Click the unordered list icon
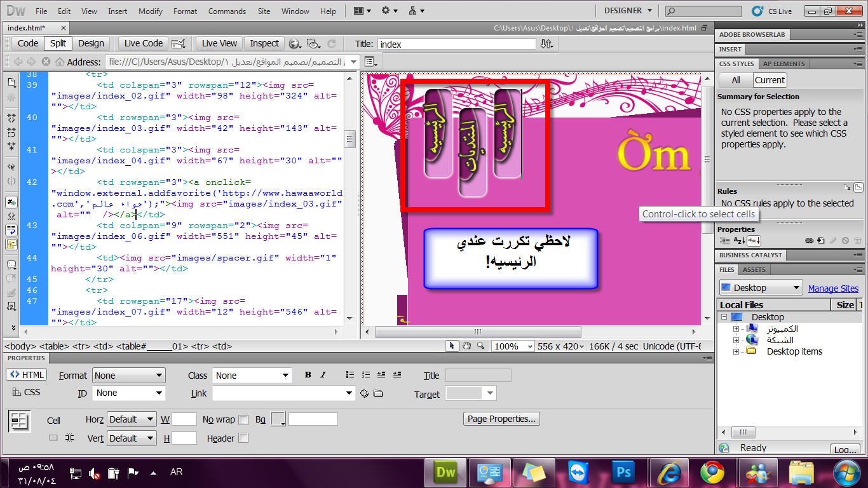The width and height of the screenshot is (868, 488). point(350,375)
